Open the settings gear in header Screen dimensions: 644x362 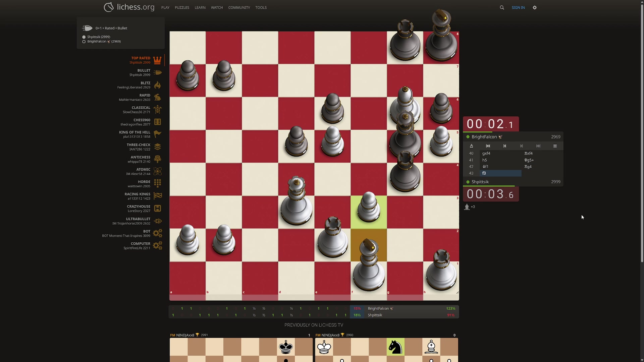tap(535, 7)
